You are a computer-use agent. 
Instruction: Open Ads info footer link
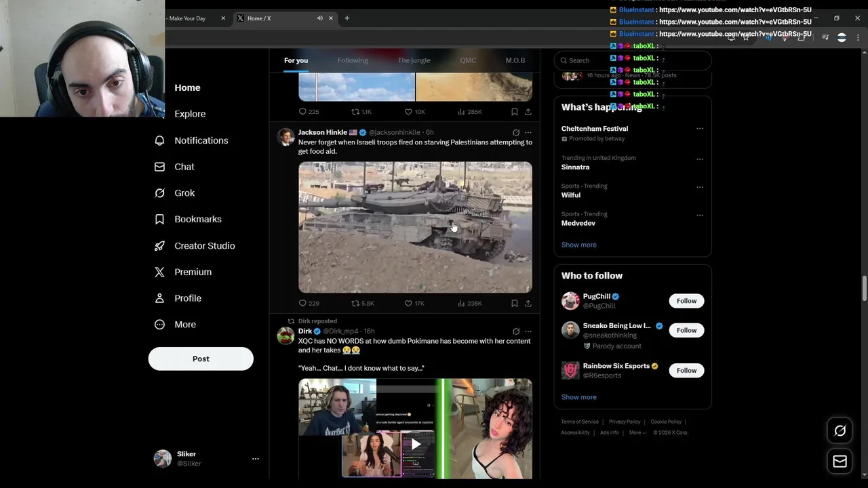[x=610, y=432]
